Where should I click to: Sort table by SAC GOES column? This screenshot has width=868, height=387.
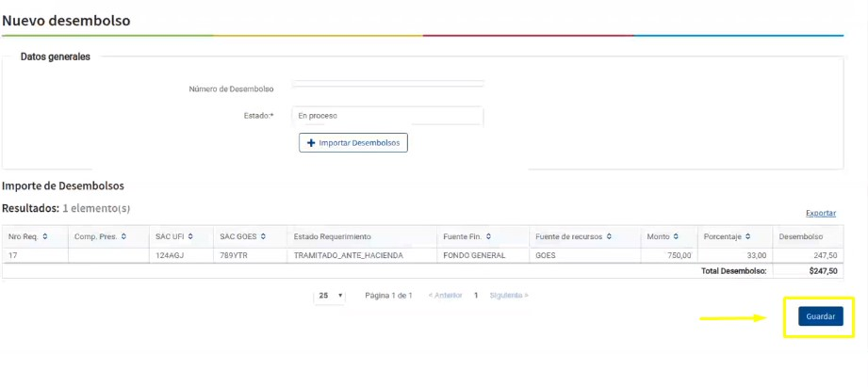click(x=242, y=236)
